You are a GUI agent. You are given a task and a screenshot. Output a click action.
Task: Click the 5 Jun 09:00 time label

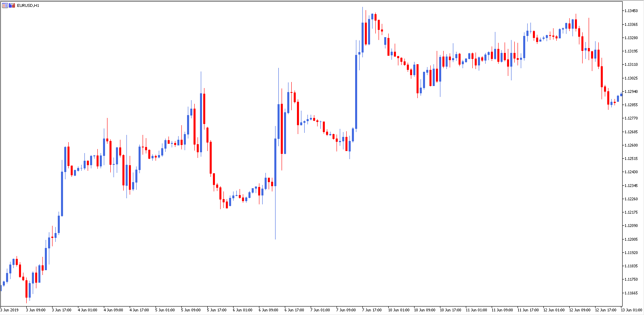[191, 310]
